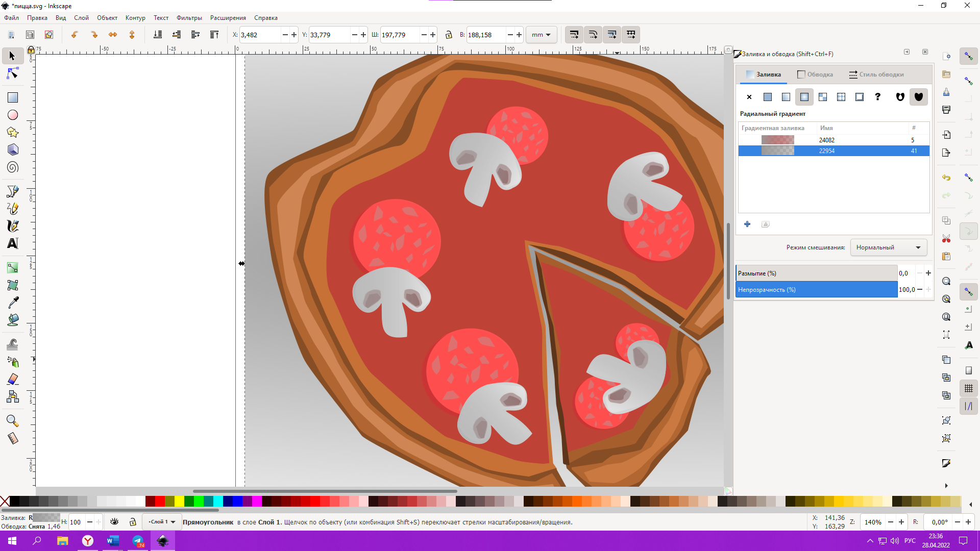Select the Ellipse tool
Viewport: 980px width, 551px height.
[x=13, y=115]
